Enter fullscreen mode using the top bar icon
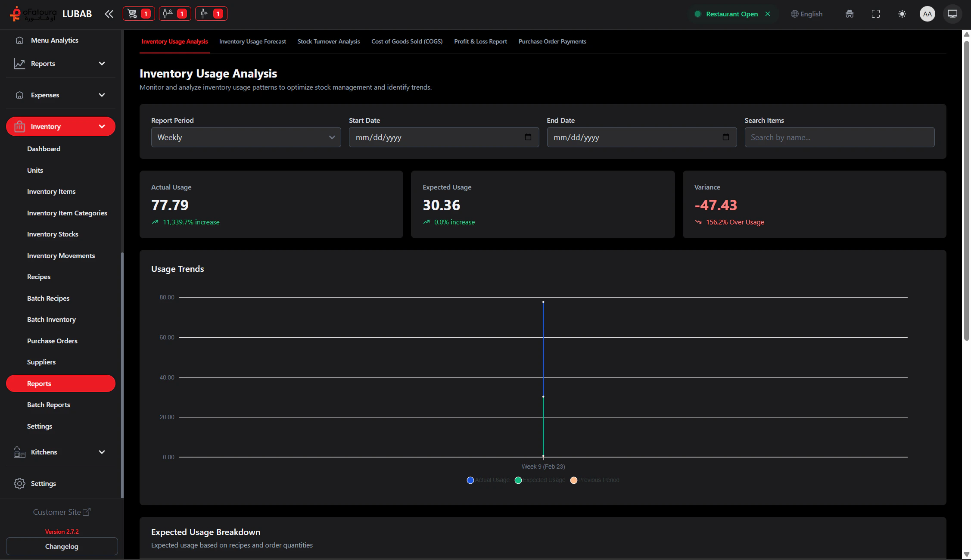 (x=875, y=14)
